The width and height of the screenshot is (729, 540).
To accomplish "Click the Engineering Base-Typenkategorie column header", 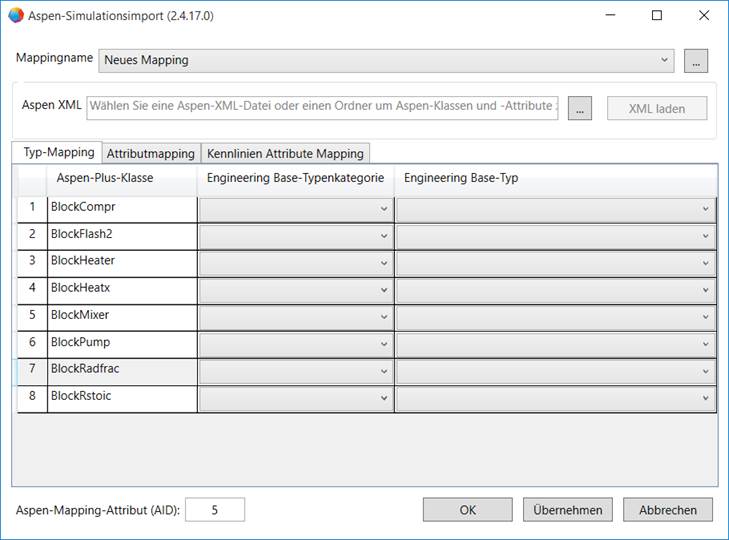I will [296, 179].
